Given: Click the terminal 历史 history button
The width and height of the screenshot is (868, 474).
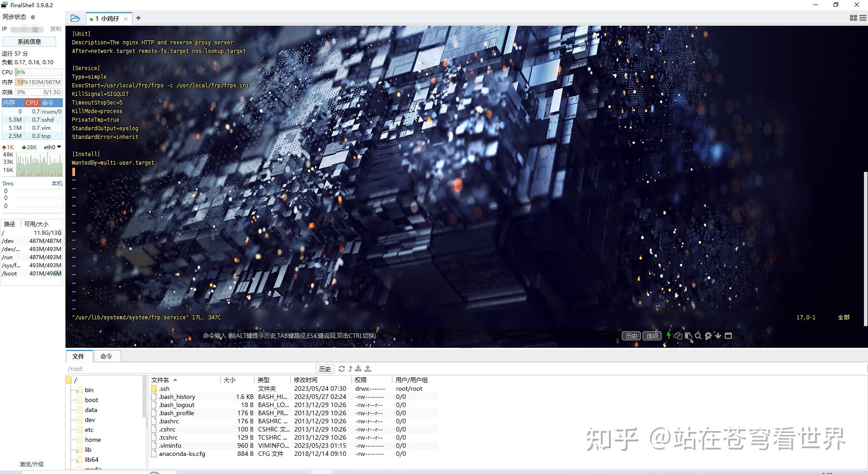Looking at the screenshot, I should click(x=631, y=336).
